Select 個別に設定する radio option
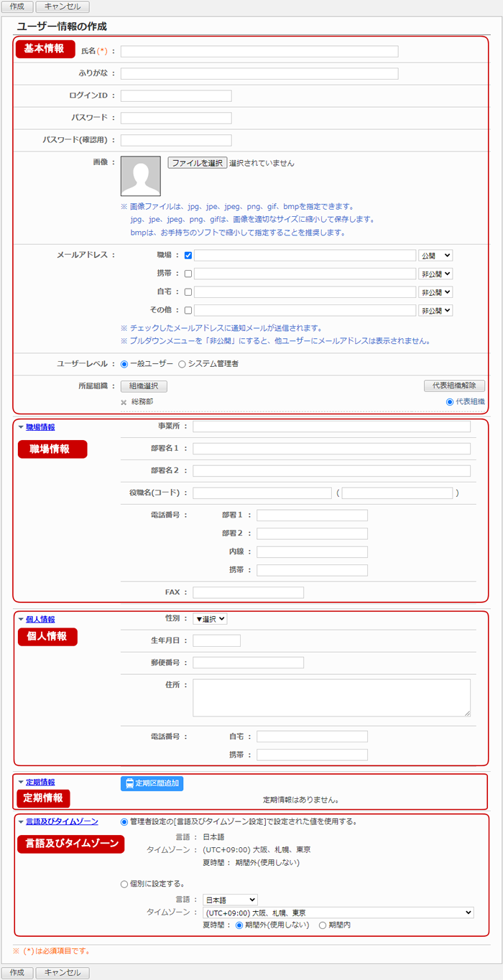This screenshot has height=980, width=503. click(x=125, y=884)
